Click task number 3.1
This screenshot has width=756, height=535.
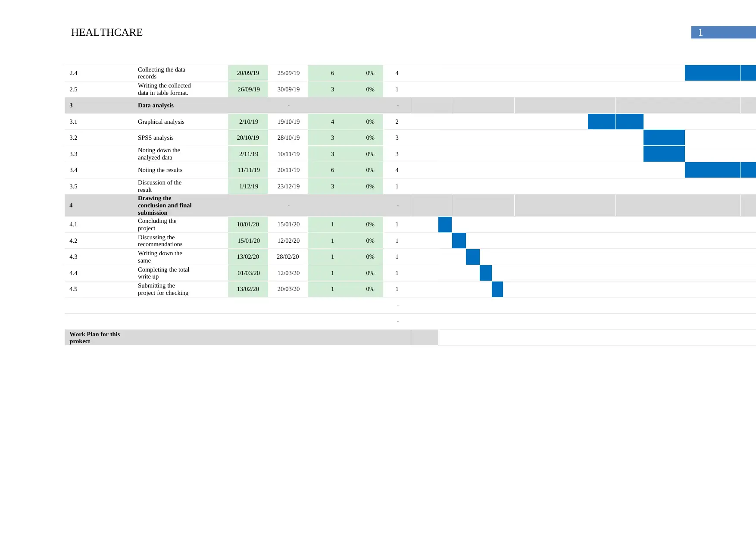tap(73, 122)
